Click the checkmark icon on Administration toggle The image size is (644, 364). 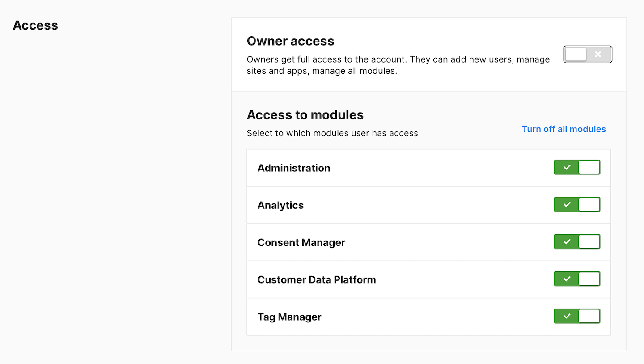coord(567,167)
